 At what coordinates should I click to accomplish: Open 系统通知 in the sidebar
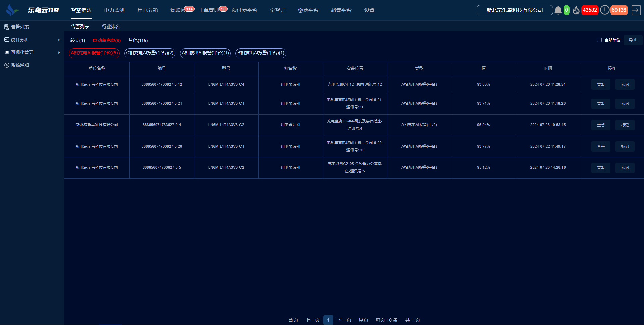pos(20,65)
